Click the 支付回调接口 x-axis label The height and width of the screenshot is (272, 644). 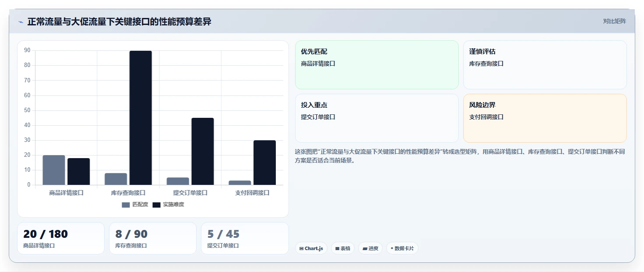(x=252, y=193)
